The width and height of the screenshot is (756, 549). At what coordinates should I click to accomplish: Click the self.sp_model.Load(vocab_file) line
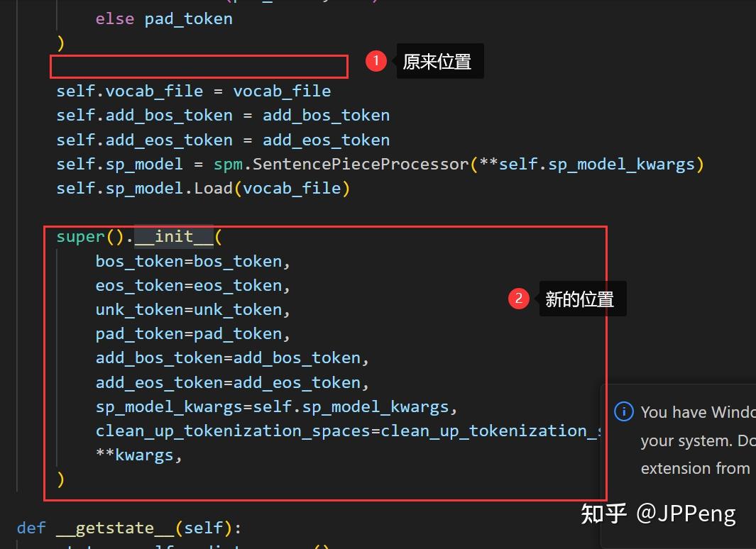coord(204,188)
